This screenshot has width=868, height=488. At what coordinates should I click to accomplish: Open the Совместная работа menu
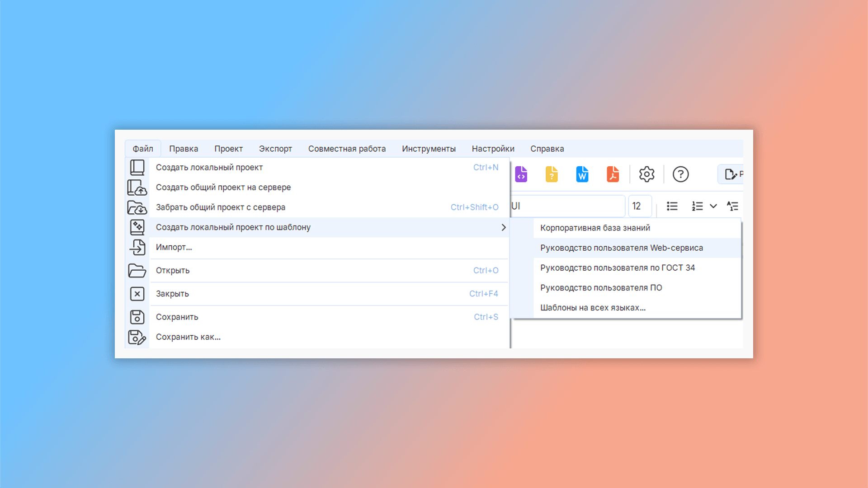tap(347, 149)
